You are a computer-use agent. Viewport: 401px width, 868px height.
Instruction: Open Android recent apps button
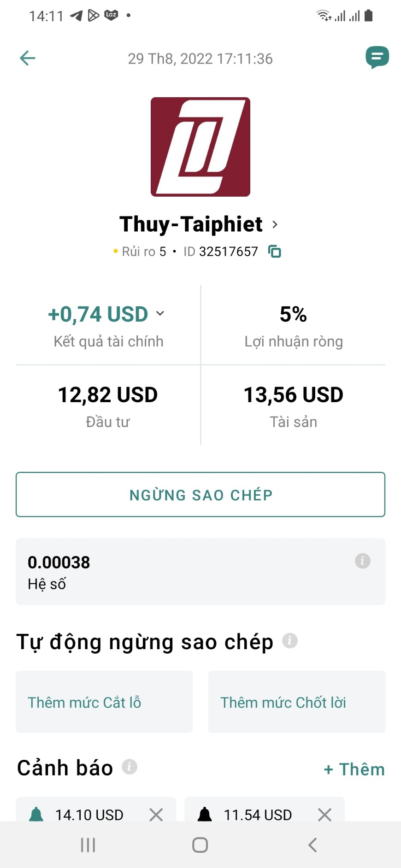[x=88, y=845]
